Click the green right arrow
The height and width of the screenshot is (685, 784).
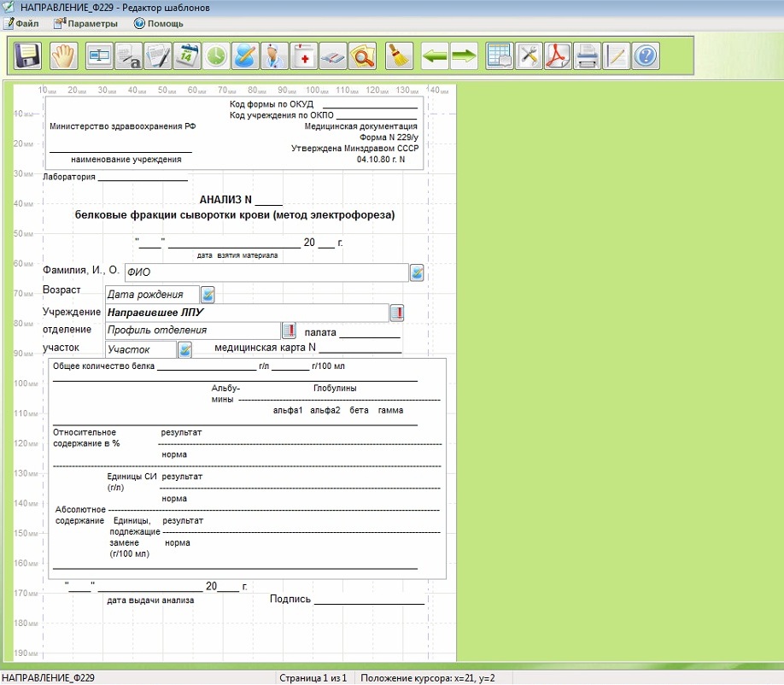click(464, 56)
